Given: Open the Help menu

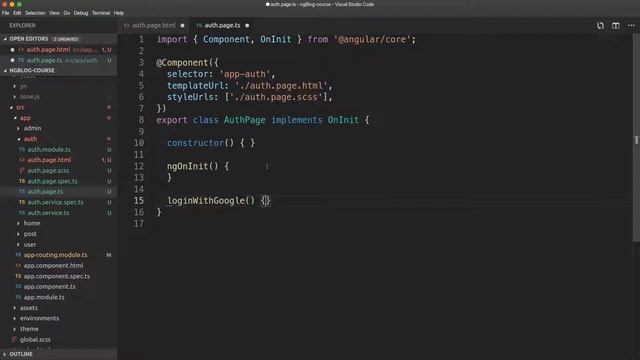Looking at the screenshot, I should click(x=119, y=13).
